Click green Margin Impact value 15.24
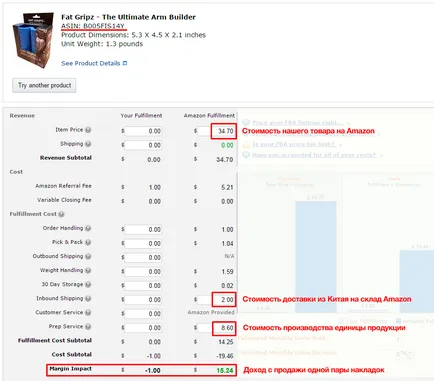The image size is (434, 381). (x=225, y=370)
